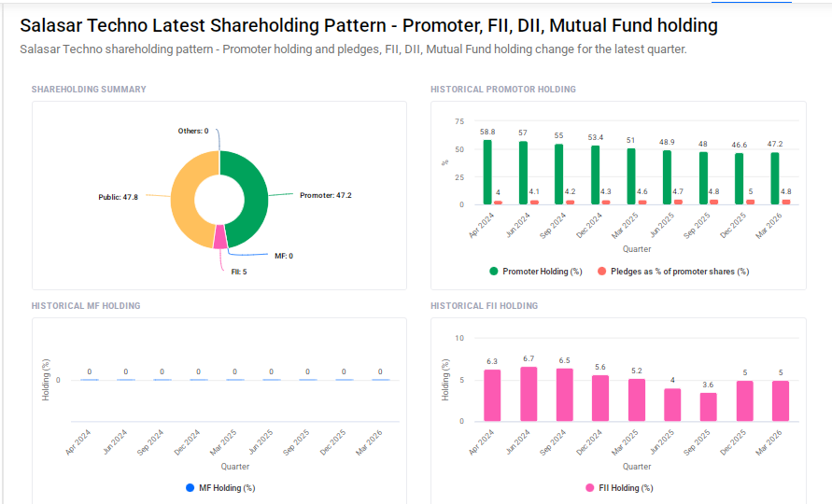Viewport: 832px width, 504px height.
Task: Click the green promoter bar labeled 58.8
Action: click(x=487, y=172)
